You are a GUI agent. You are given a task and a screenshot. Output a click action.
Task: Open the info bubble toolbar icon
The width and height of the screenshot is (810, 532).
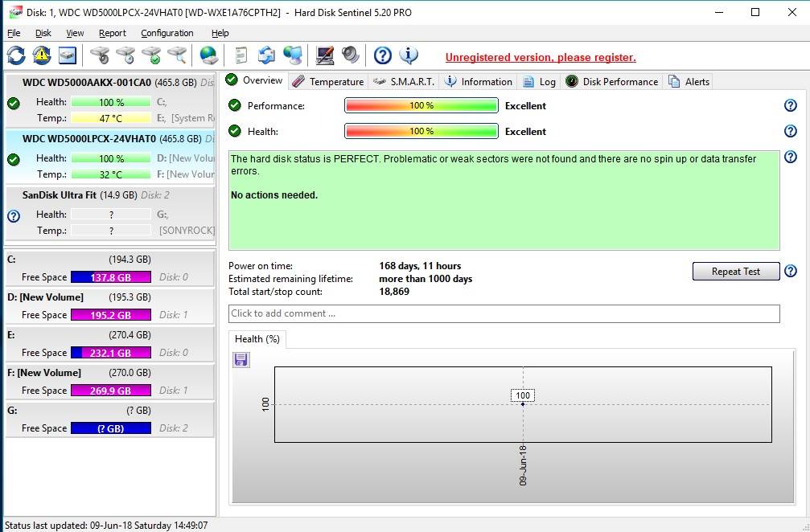pos(409,55)
